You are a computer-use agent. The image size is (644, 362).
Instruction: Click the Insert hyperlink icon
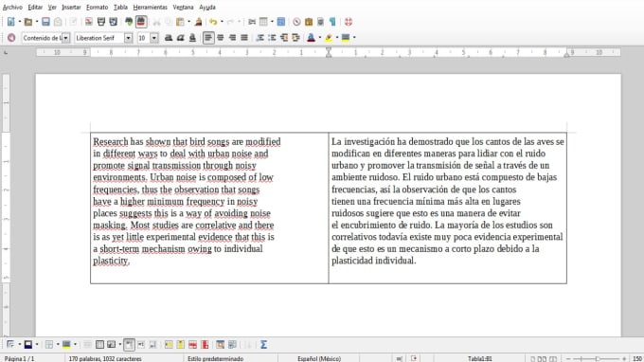pyautogui.click(x=252, y=22)
